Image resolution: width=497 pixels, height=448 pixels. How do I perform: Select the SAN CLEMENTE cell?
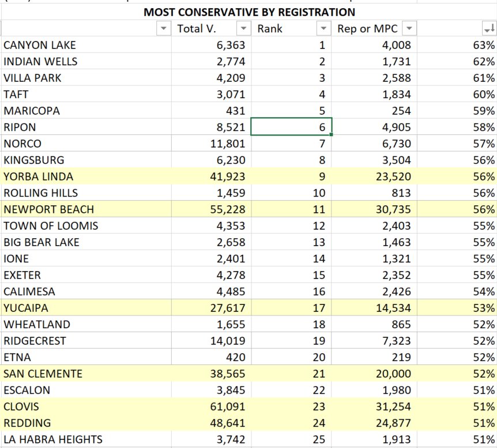click(86, 374)
